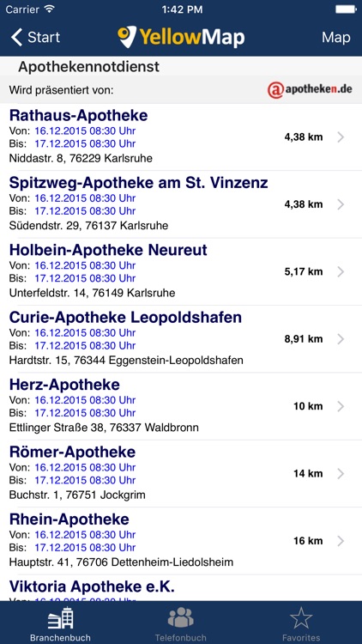Select the Telefonbuch people icon
362x644 pixels.
tap(181, 617)
